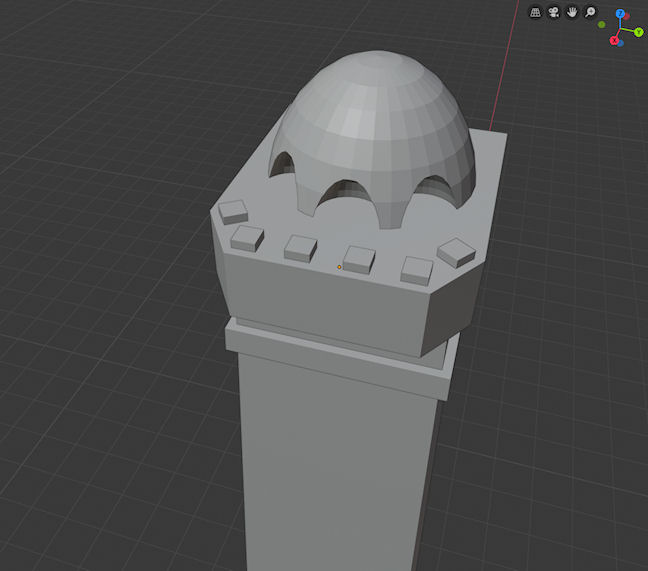Toggle the camera view icon

[x=554, y=12]
